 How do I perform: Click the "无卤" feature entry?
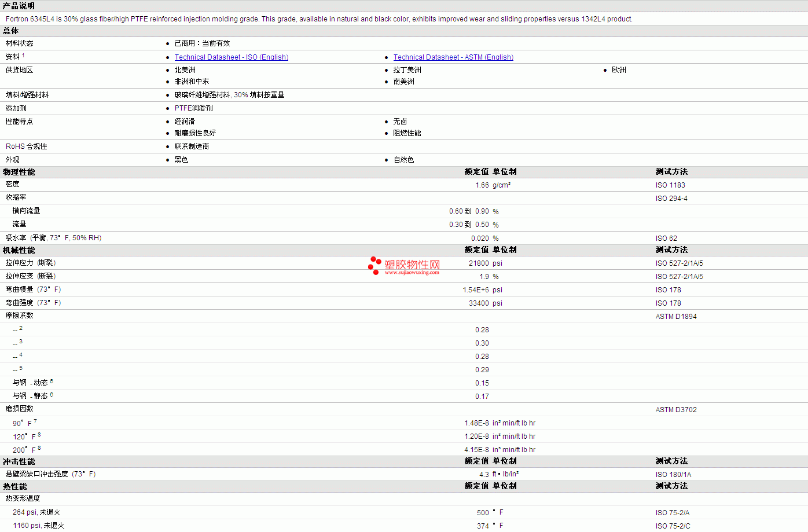(x=401, y=122)
